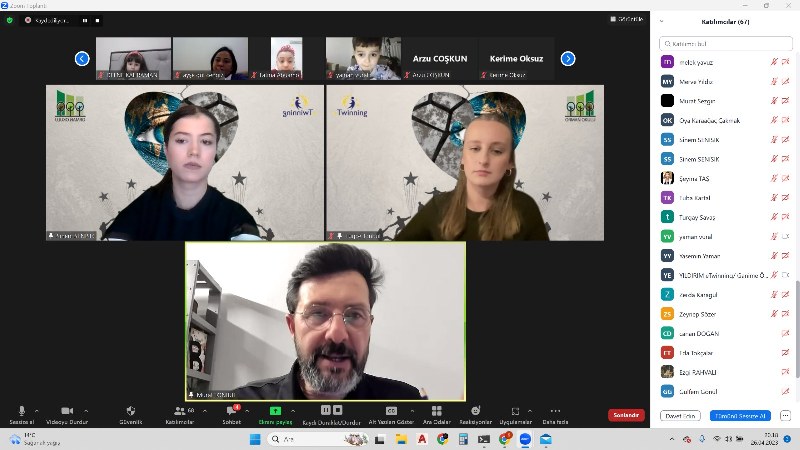Open the Windows Start button

[255, 439]
